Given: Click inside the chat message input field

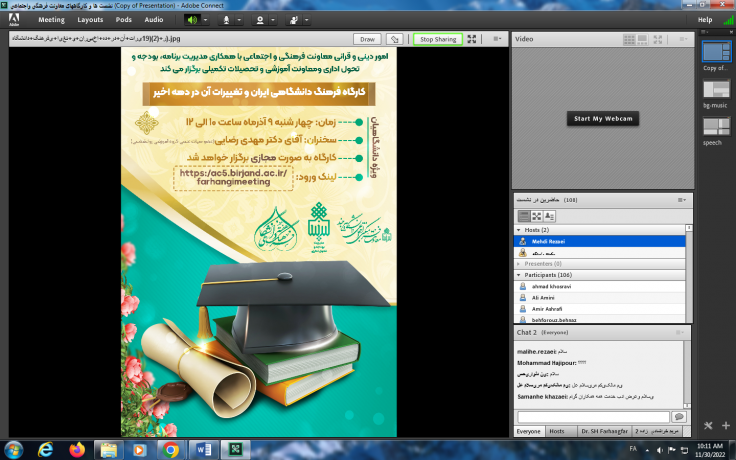Looking at the screenshot, I should [591, 416].
